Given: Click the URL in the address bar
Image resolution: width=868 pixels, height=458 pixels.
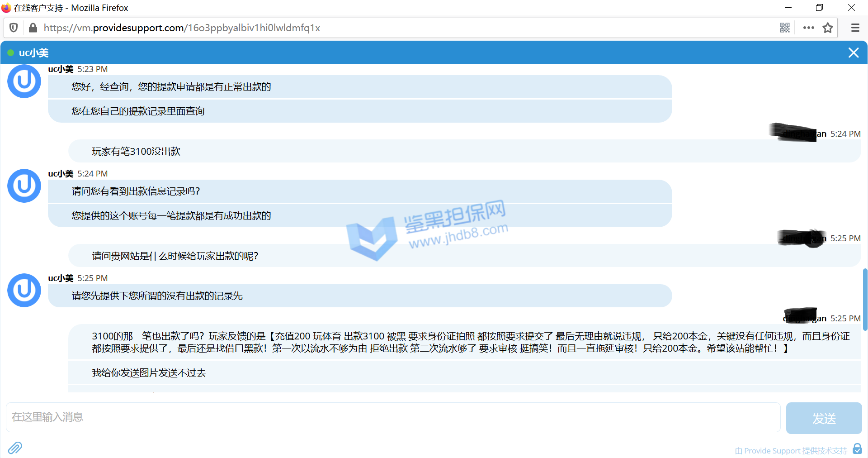Looking at the screenshot, I should pos(182,28).
